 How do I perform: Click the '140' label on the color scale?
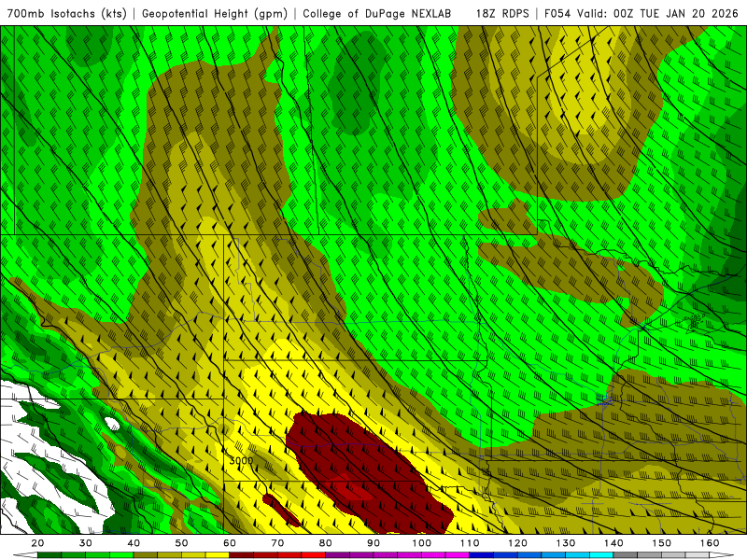[613, 543]
